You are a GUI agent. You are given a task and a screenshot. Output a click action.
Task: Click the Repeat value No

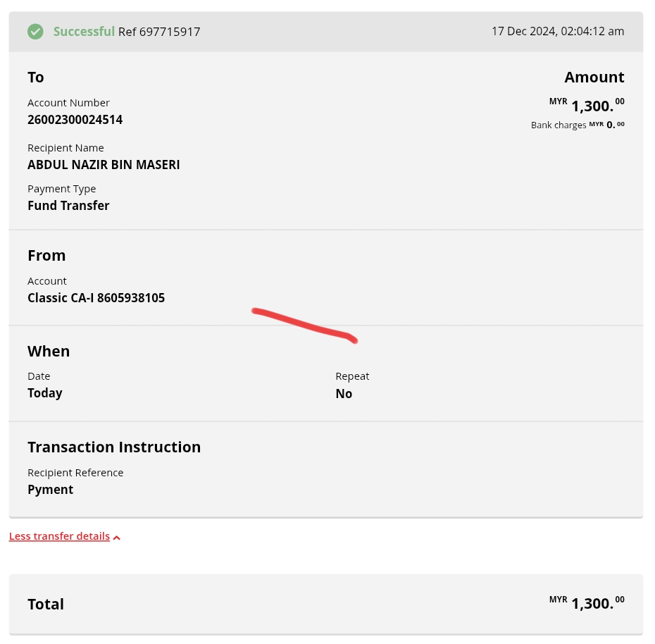(x=344, y=394)
